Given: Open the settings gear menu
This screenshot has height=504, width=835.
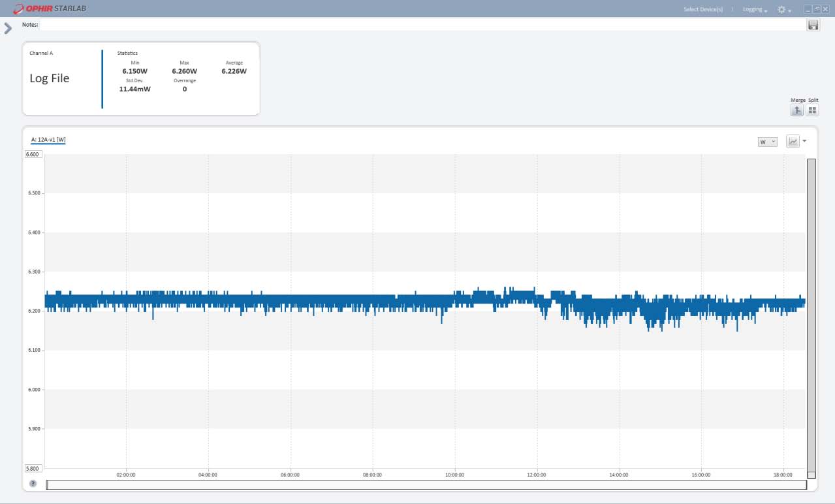Looking at the screenshot, I should pyautogui.click(x=782, y=10).
